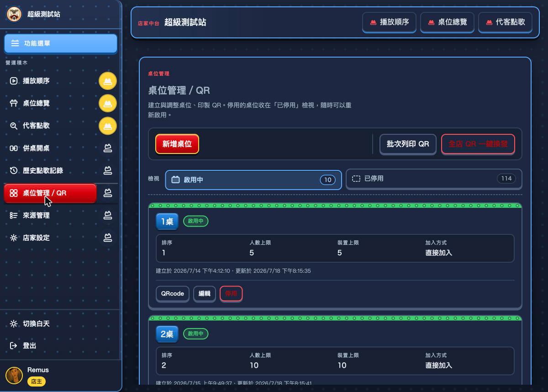Click the 啟用中 status badge on 1桌
Image resolution: width=548 pixels, height=392 pixels.
[196, 221]
